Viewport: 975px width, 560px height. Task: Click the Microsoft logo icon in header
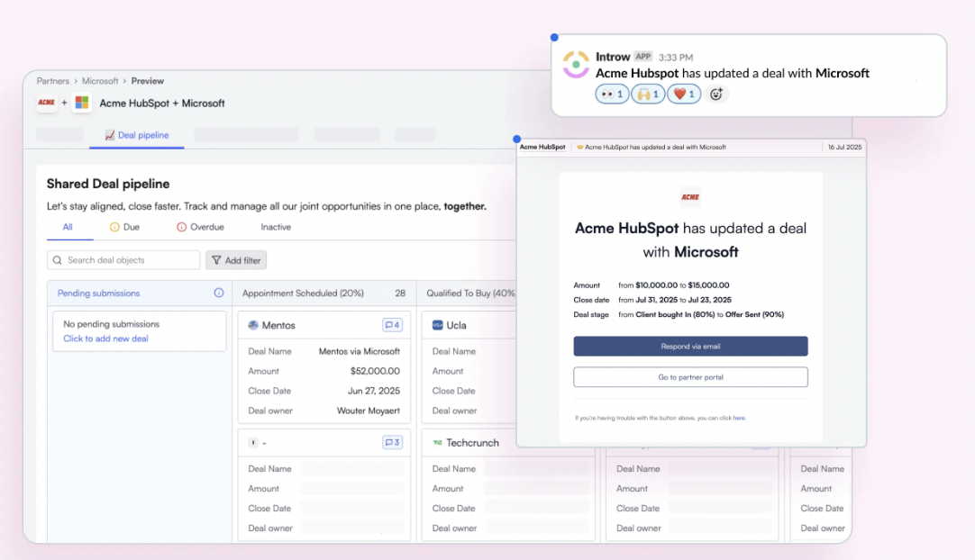[81, 103]
